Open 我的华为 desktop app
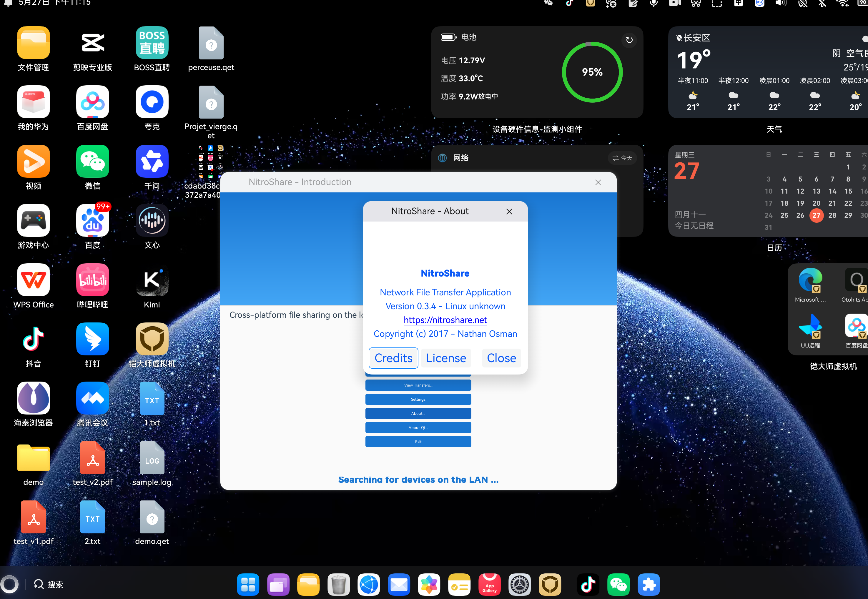Image resolution: width=868 pixels, height=599 pixels. [34, 102]
